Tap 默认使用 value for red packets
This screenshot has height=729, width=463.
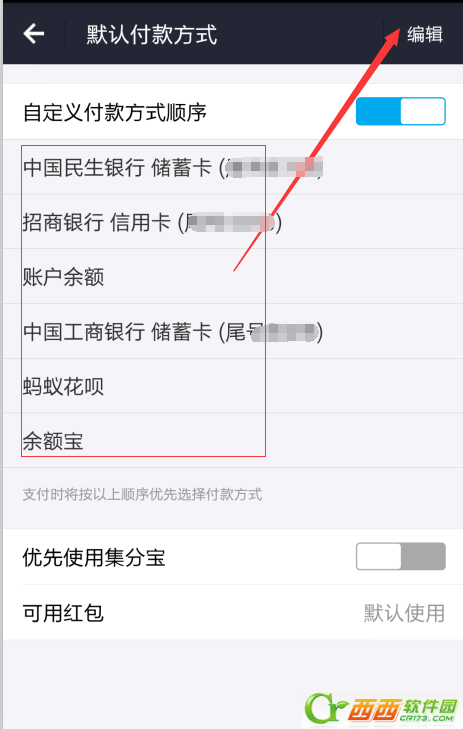tap(404, 613)
